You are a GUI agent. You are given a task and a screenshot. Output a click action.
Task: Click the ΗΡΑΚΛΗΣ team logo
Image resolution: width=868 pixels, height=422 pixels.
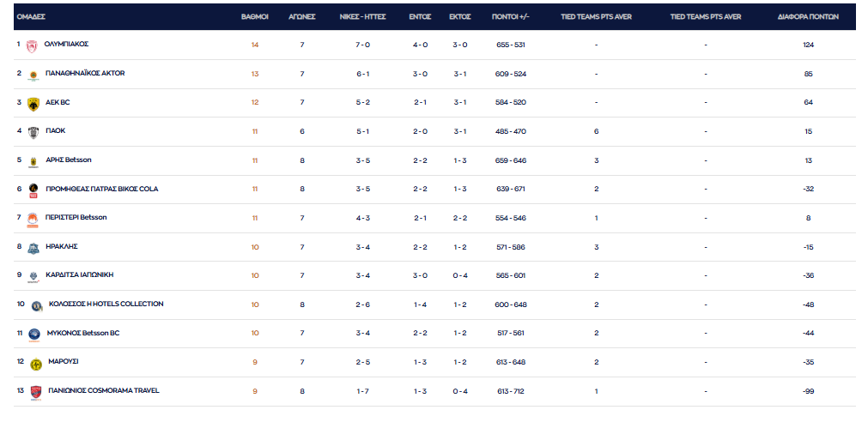point(33,248)
